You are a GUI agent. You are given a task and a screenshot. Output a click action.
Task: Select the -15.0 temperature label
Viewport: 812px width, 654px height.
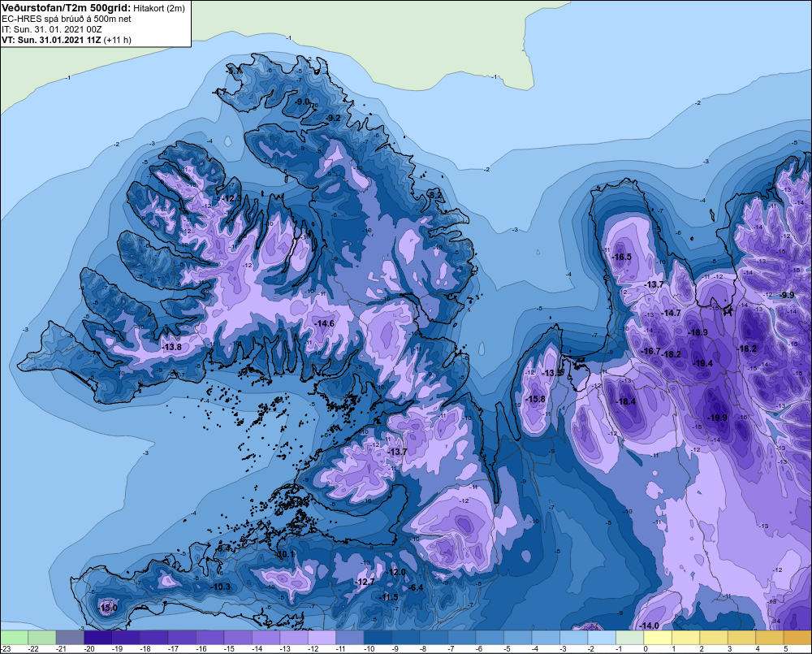coord(108,608)
